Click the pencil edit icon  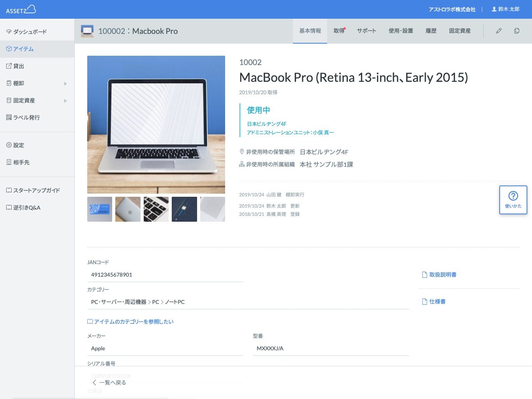(x=499, y=31)
